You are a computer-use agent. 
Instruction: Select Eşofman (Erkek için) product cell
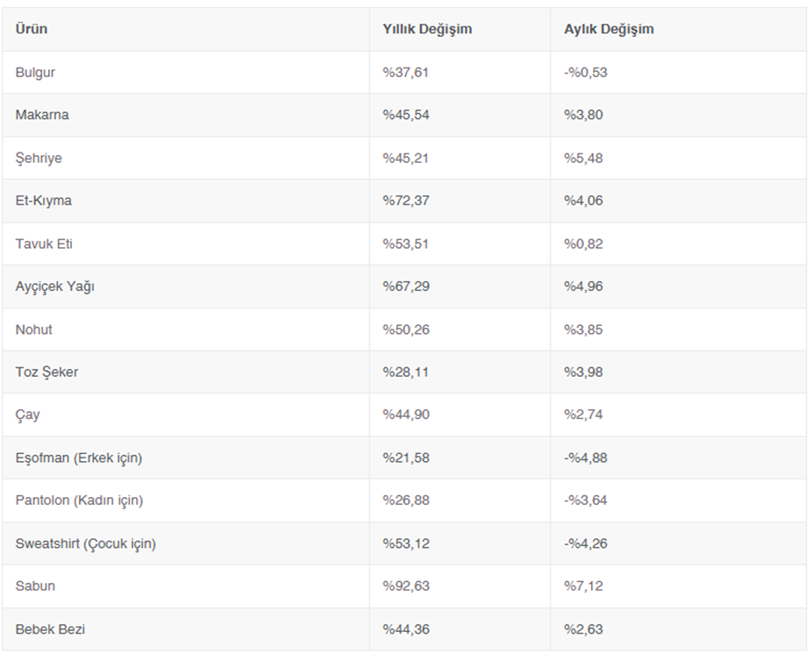click(x=79, y=458)
